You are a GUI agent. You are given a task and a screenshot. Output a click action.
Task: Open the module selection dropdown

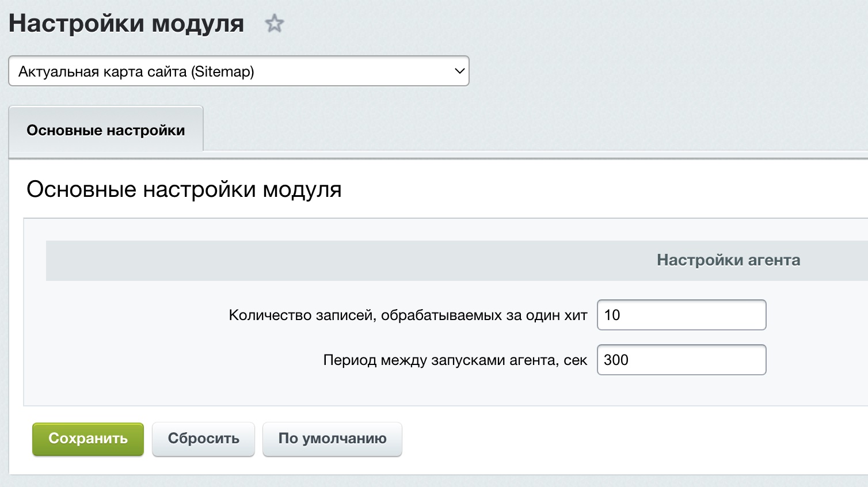238,71
